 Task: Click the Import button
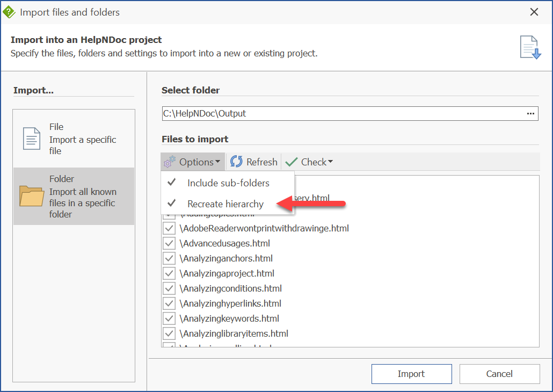(412, 374)
